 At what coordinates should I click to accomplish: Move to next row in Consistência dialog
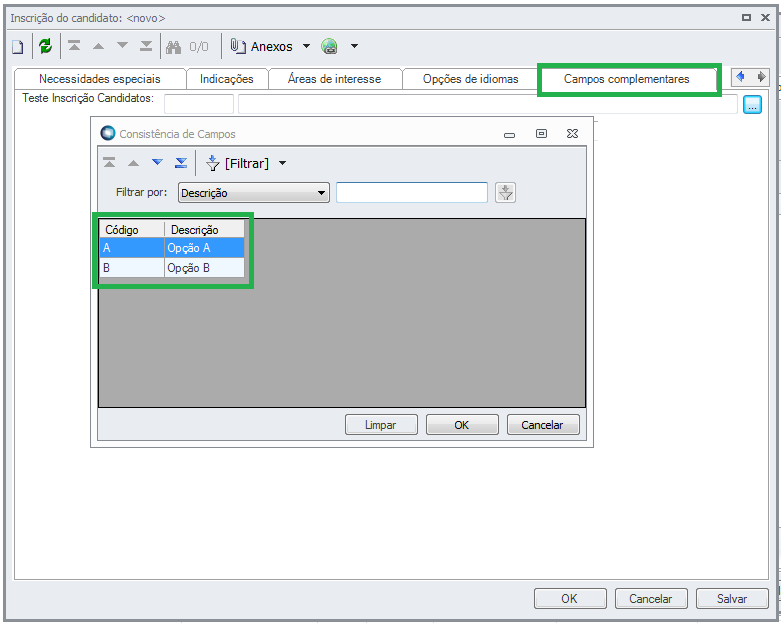(157, 162)
